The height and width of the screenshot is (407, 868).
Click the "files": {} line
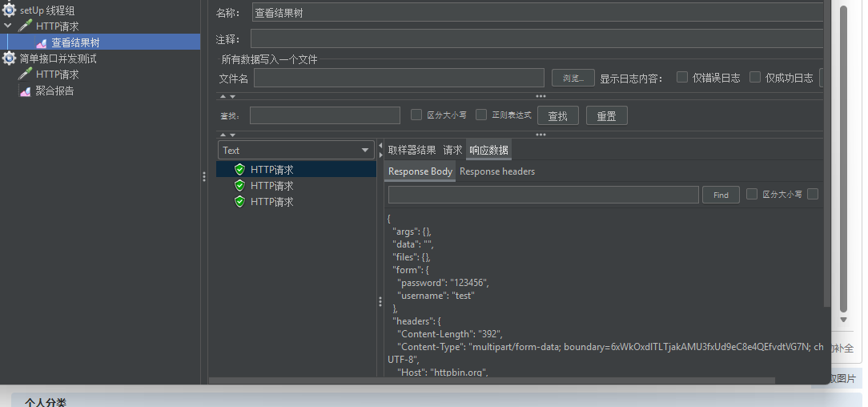click(x=412, y=257)
